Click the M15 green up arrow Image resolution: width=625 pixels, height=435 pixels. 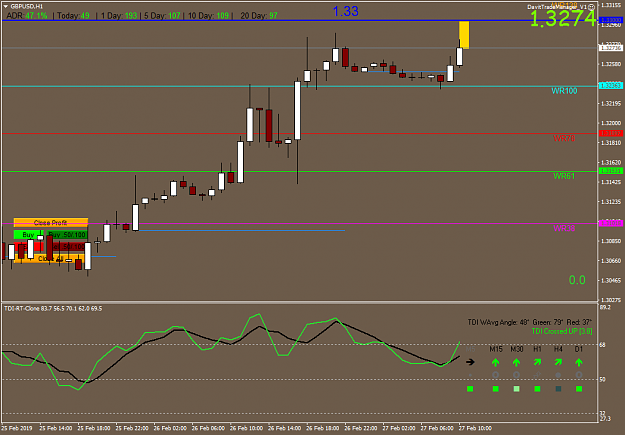(x=495, y=362)
